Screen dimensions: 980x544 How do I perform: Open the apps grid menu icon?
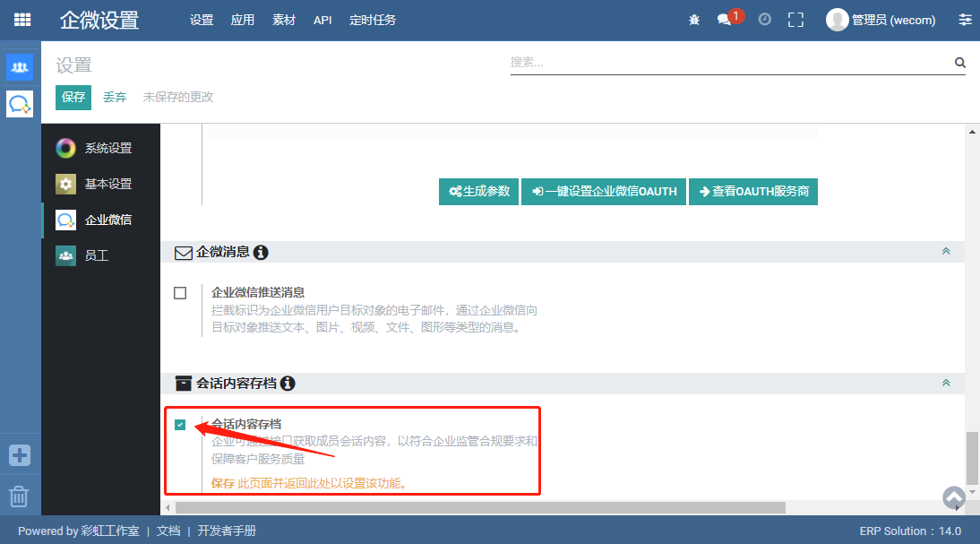22,20
